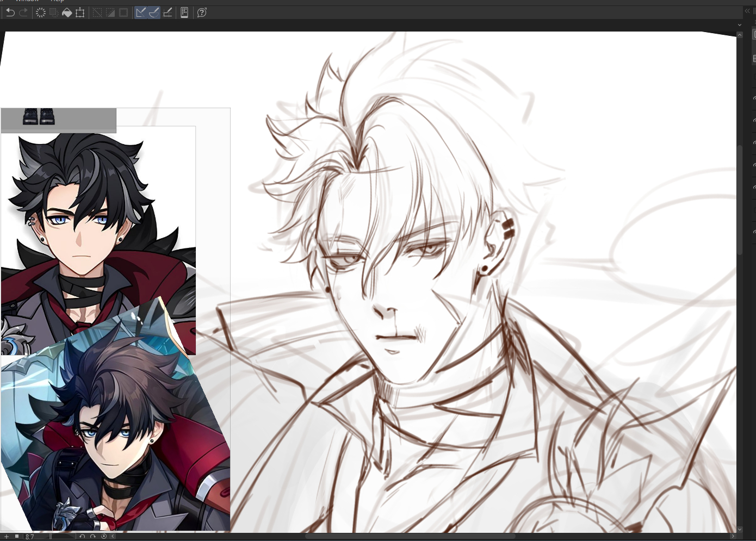
Task: Toggle Snap to Special Ruler
Action: (x=154, y=13)
